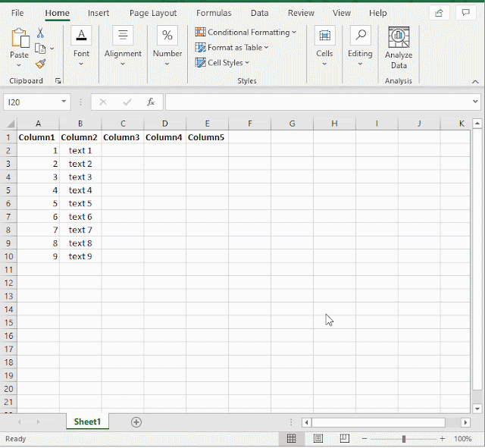Open the File tab
The height and width of the screenshot is (448, 485).
coord(17,13)
